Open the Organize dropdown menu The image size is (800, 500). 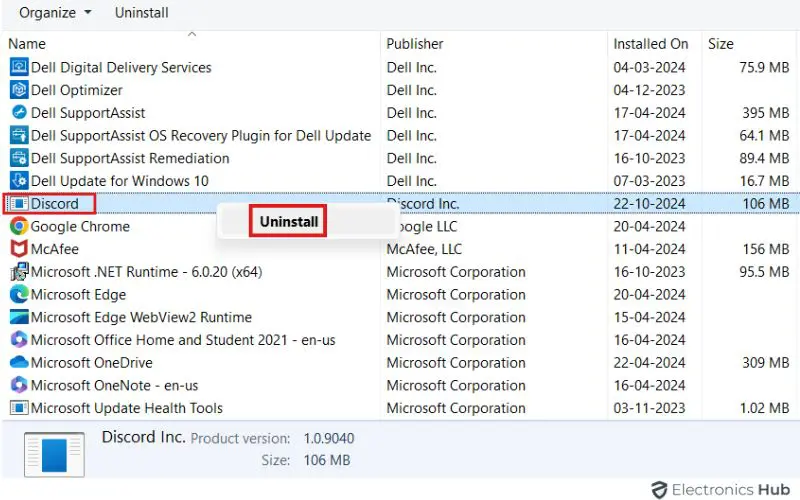point(55,12)
